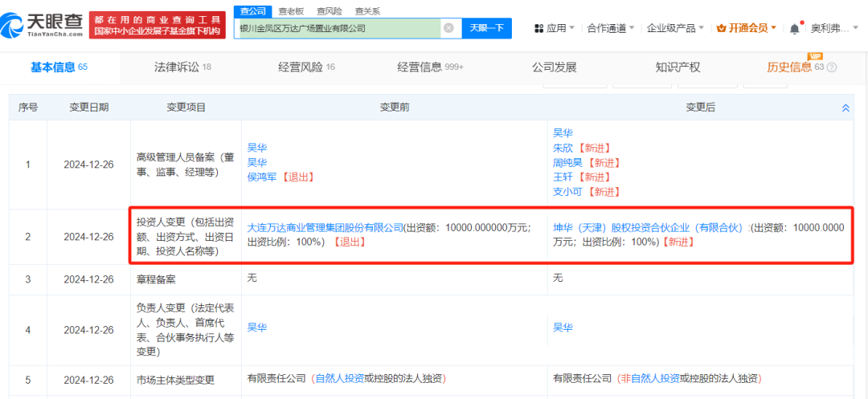This screenshot has height=399, width=868.
Task: Switch to the 查老板 search tab
Action: point(291,11)
